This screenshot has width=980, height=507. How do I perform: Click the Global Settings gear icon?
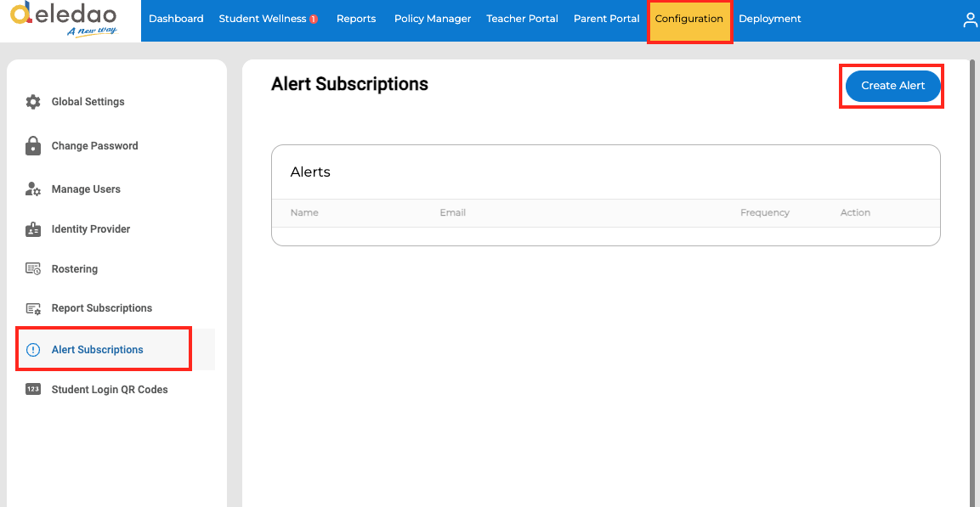pyautogui.click(x=33, y=102)
